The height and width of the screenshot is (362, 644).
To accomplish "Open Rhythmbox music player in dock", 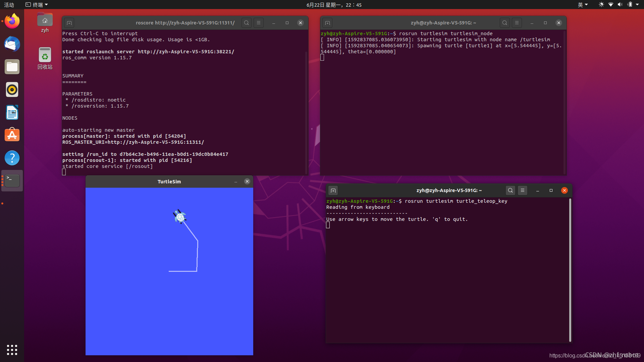I will click(x=12, y=90).
